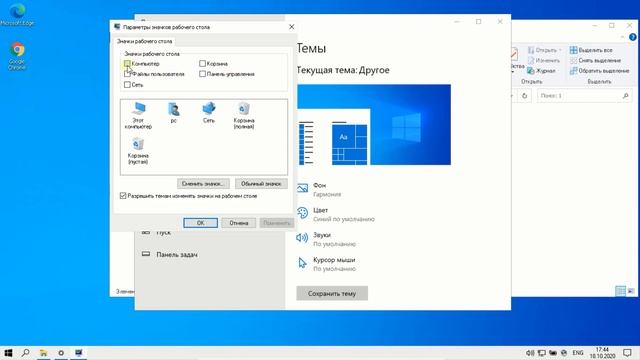
Task: Switch Explorer to large icons view
Action: pos(631,291)
